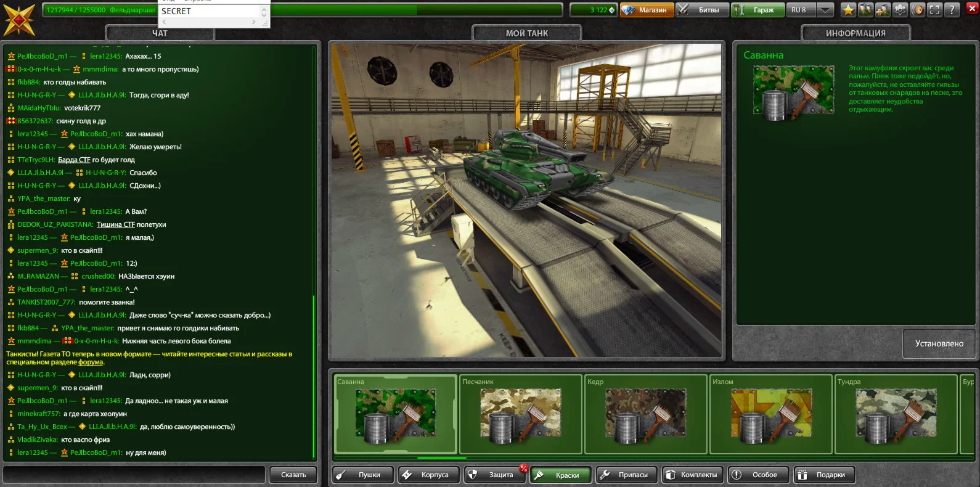This screenshot has width=980, height=487.
Task: Click rank icon next to fkb884 'кто голды набивать'
Action: coord(10,82)
